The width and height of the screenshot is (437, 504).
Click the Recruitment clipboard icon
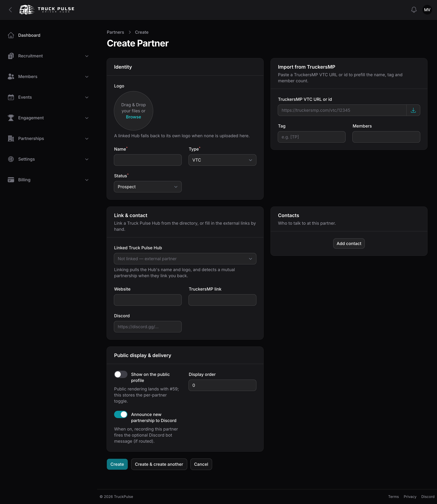click(11, 56)
